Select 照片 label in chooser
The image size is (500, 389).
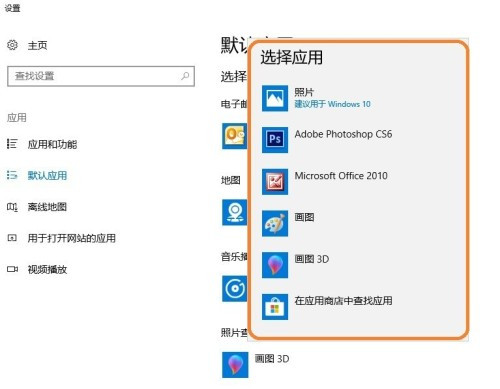click(x=304, y=92)
